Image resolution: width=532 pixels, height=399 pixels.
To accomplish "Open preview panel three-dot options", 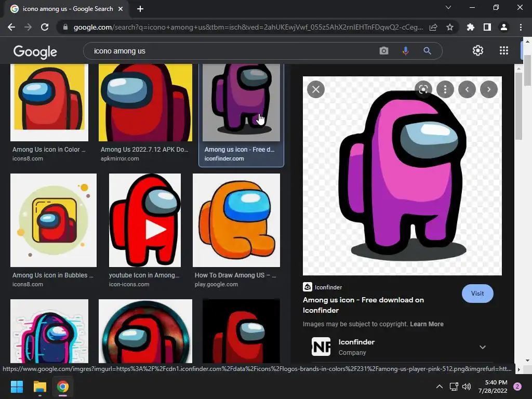I will pyautogui.click(x=445, y=89).
